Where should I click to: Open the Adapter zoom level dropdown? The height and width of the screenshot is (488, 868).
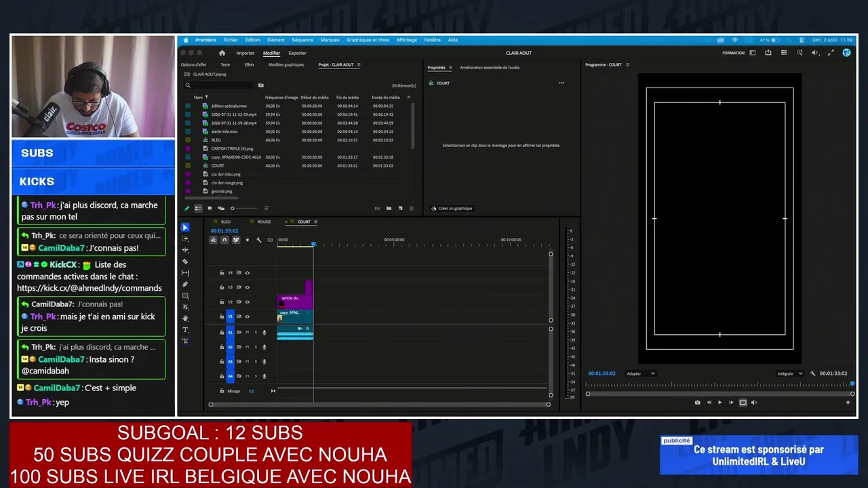pos(641,373)
